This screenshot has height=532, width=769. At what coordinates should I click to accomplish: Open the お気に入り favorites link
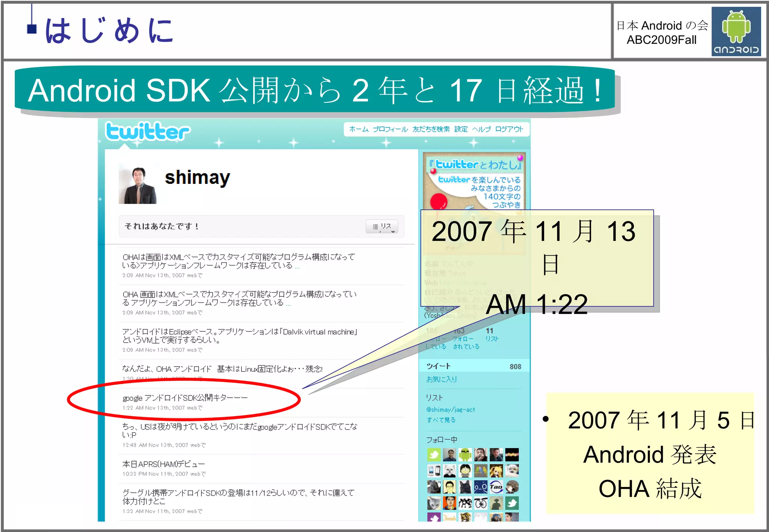442,379
